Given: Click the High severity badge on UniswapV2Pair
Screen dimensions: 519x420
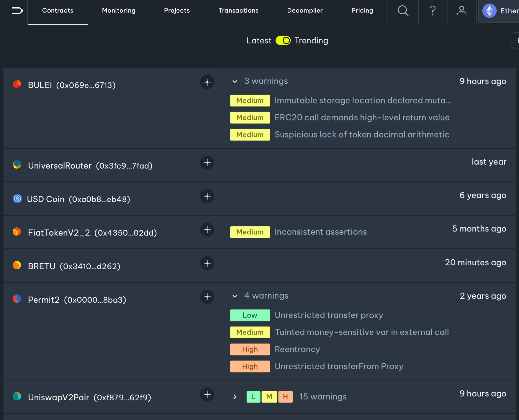Looking at the screenshot, I should click(285, 397).
